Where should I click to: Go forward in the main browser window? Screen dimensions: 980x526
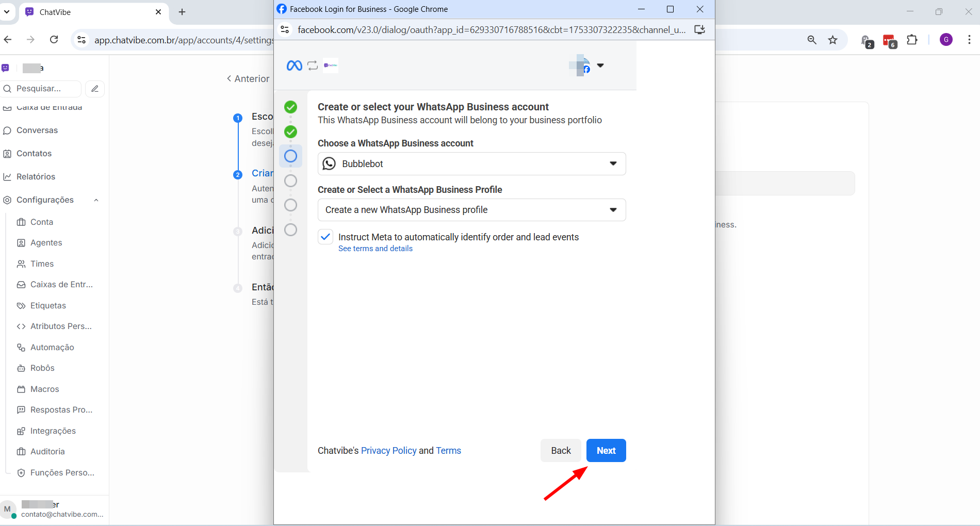[30, 40]
